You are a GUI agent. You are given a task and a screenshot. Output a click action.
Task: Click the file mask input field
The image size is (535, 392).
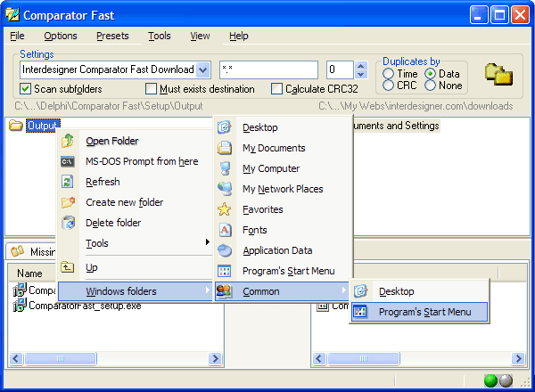(267, 69)
